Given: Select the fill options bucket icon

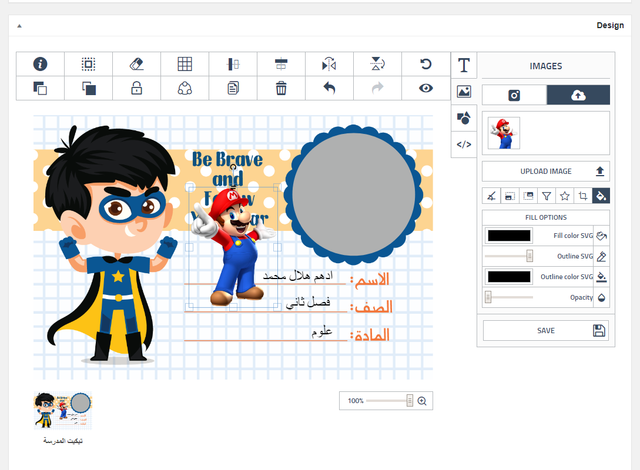Looking at the screenshot, I should [601, 196].
